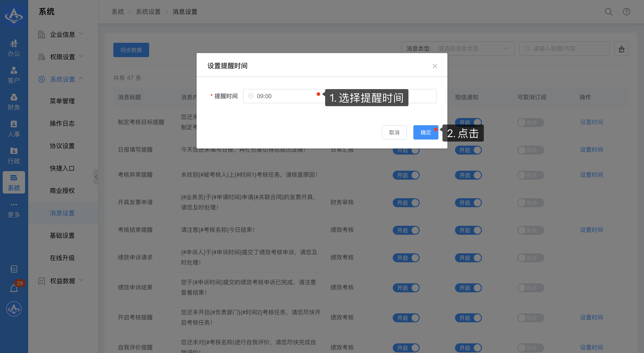
Task: Open the help question mark icon
Action: pyautogui.click(x=626, y=12)
